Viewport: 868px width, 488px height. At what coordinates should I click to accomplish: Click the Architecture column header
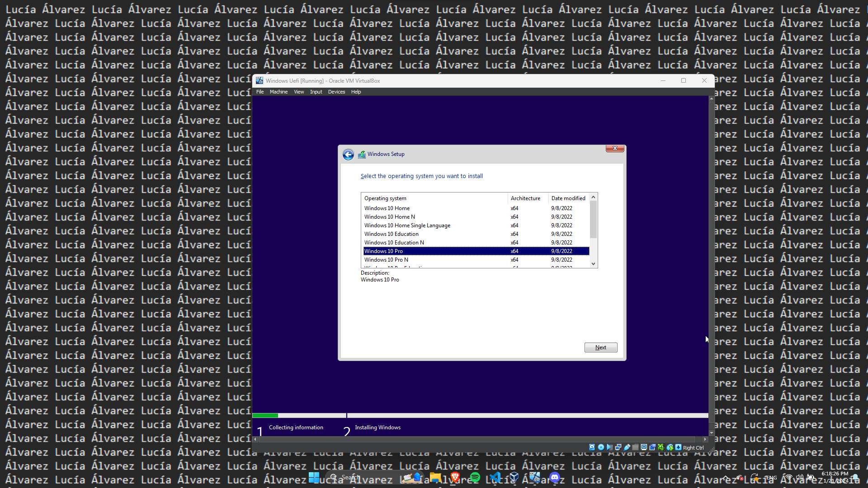pyautogui.click(x=525, y=198)
